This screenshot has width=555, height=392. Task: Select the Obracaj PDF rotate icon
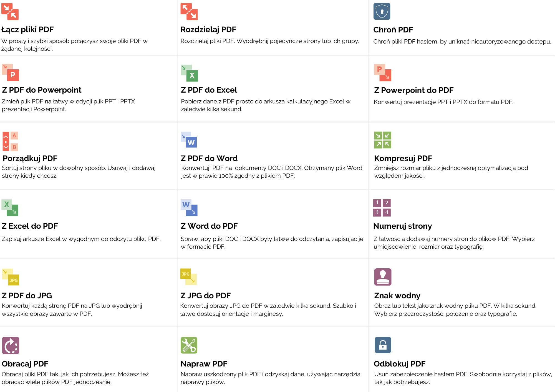tap(11, 345)
